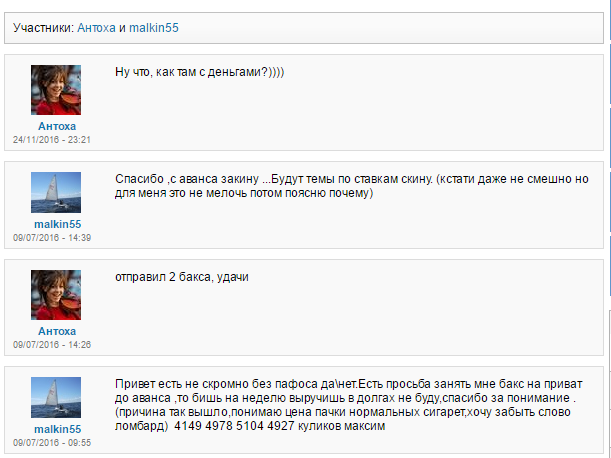611x458 pixels.
Task: Open Антоха username under the 24/11/2016 message avatar
Action: [57, 126]
